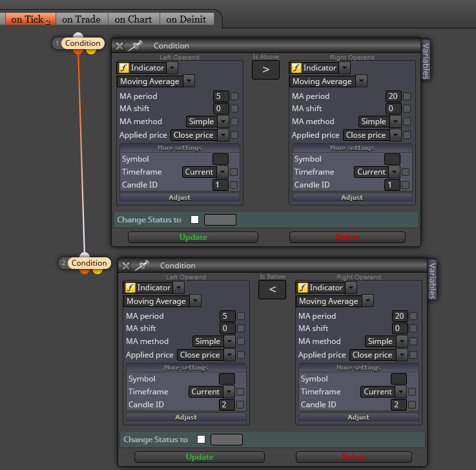
Task: Open Variables side tab of first Condition
Action: [426, 60]
